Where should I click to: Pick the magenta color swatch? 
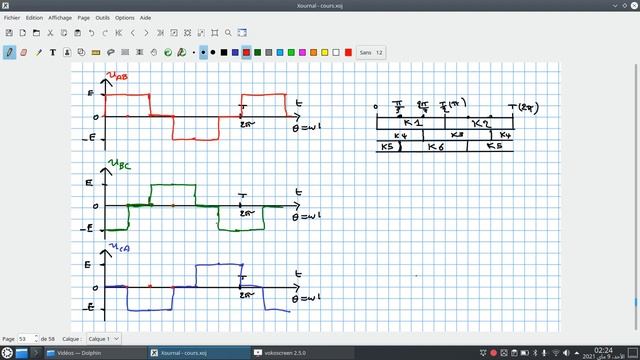coord(302,52)
